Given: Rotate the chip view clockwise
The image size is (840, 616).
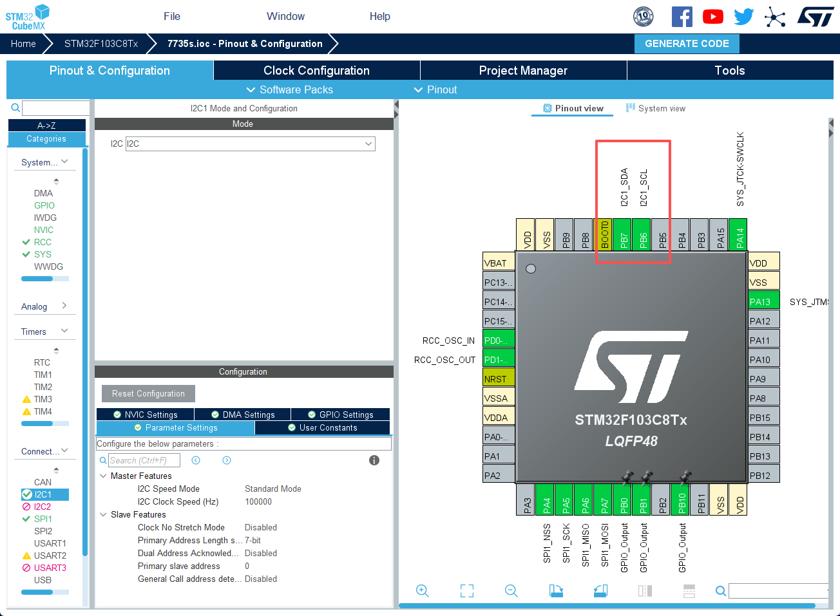Looking at the screenshot, I should coord(556,590).
